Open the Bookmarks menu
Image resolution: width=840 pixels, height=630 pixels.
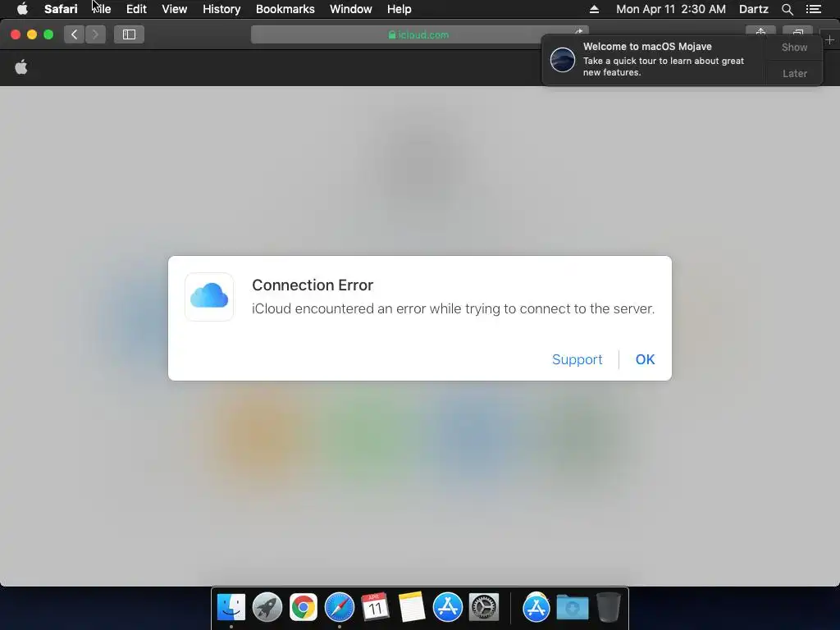click(285, 9)
